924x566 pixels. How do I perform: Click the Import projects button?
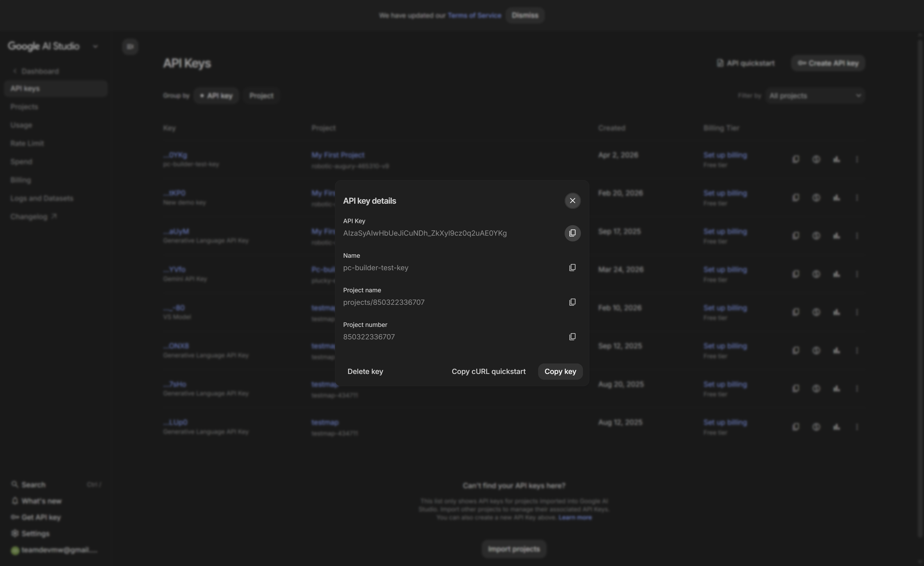coord(514,549)
